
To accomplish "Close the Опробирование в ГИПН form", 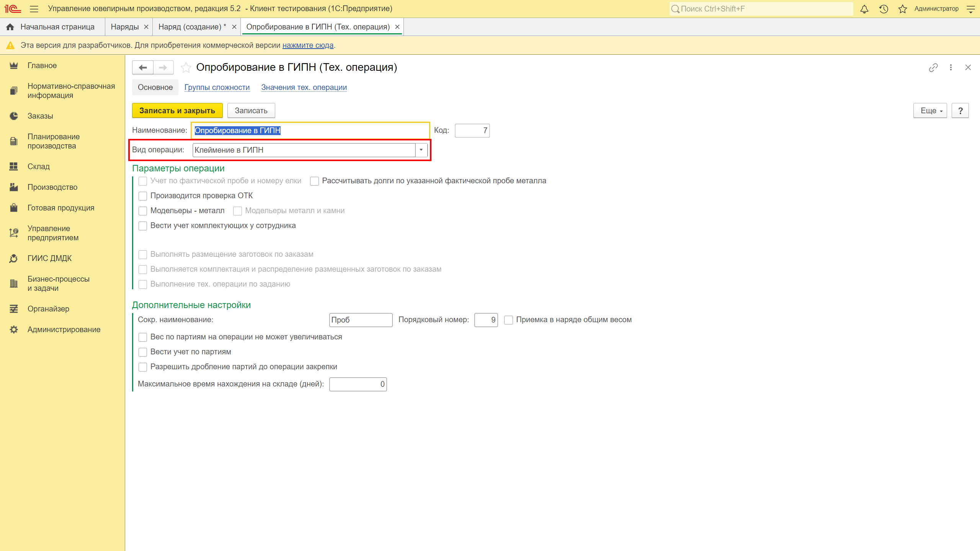I will click(x=968, y=68).
